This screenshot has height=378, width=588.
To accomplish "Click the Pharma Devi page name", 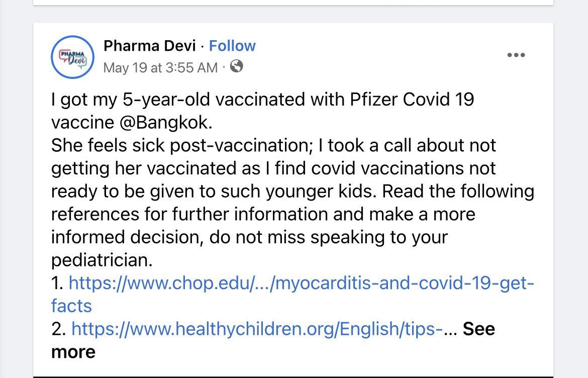I will (149, 46).
